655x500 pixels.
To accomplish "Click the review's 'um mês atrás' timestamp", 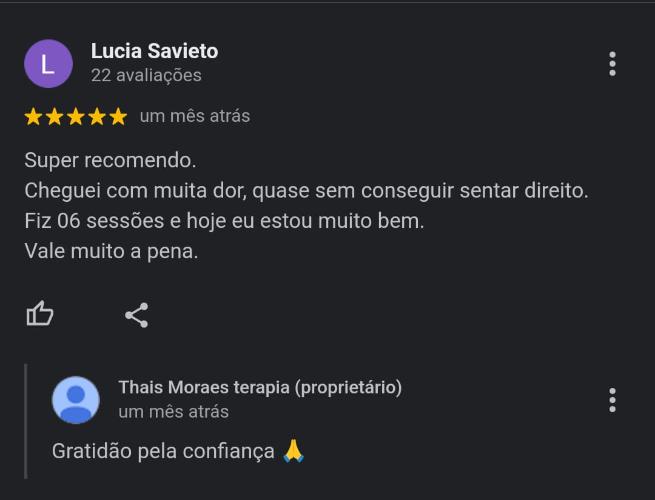I will [195, 116].
